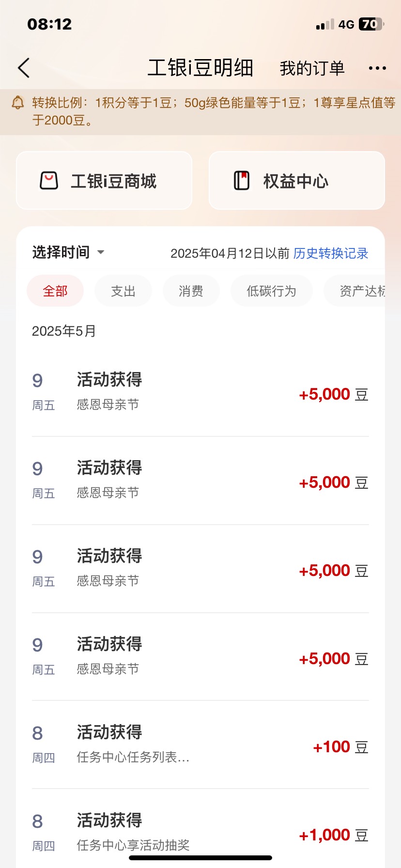Viewport: 401px width, 868px height.
Task: Click the dropdown arrow beside 选择时间
Action: 101,252
